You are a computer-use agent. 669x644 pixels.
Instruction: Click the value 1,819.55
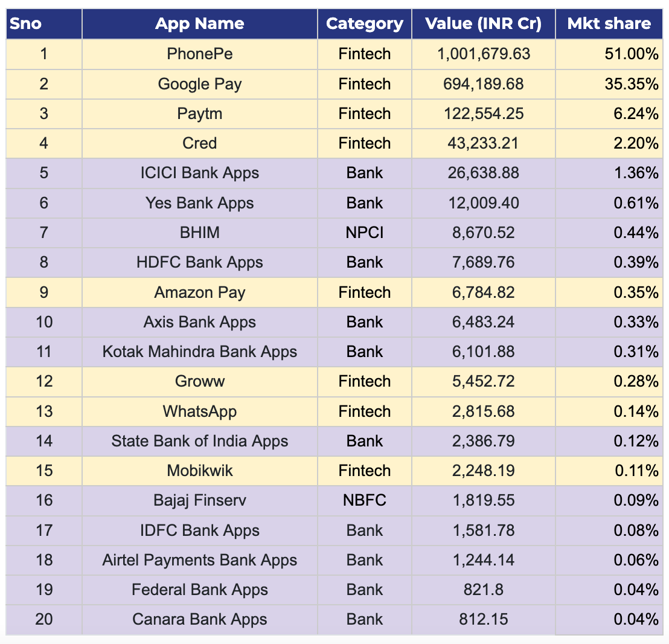(x=484, y=500)
